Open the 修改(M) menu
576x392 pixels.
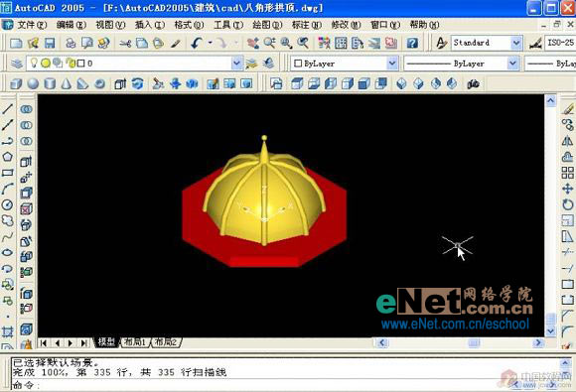(x=346, y=25)
